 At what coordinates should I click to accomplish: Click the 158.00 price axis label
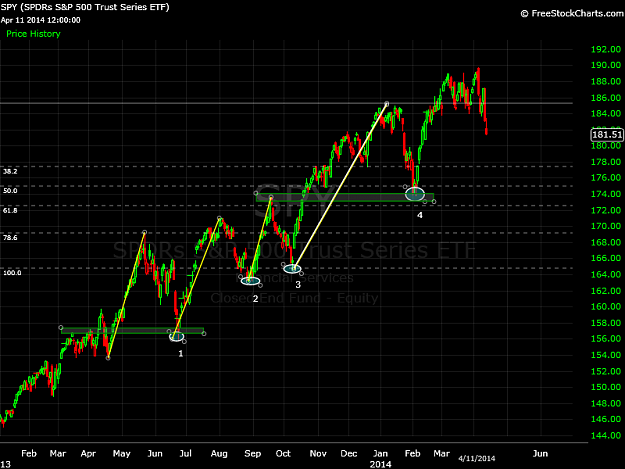(x=605, y=323)
